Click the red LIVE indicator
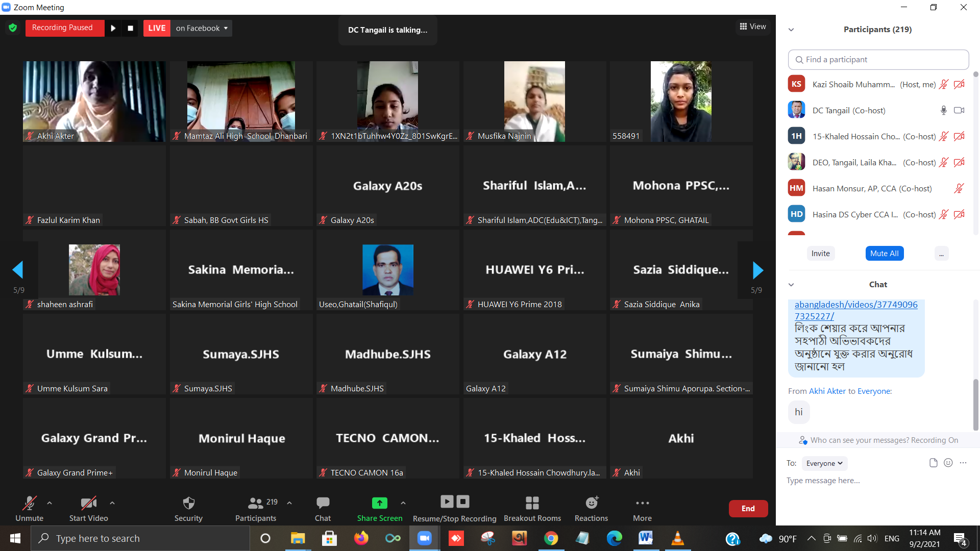 (157, 28)
